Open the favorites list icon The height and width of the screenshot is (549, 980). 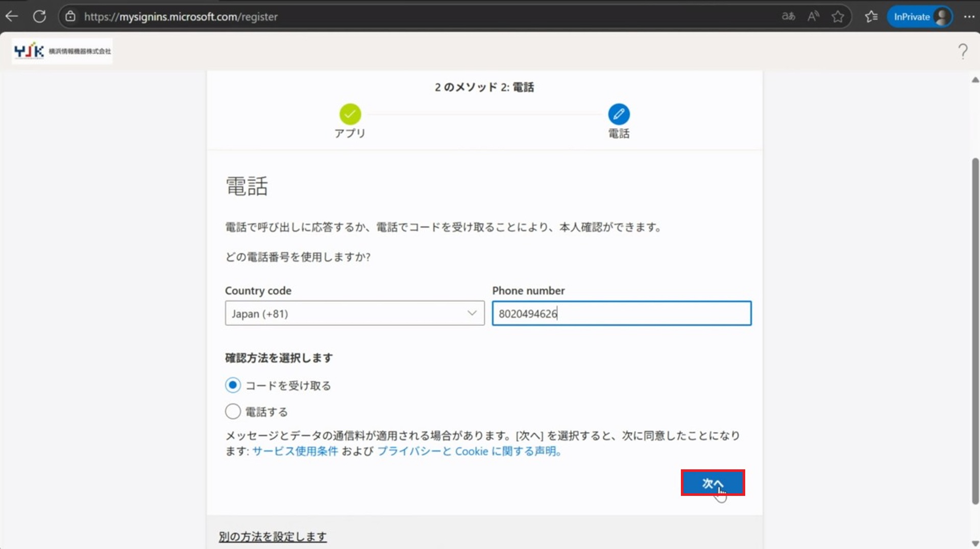pos(871,16)
